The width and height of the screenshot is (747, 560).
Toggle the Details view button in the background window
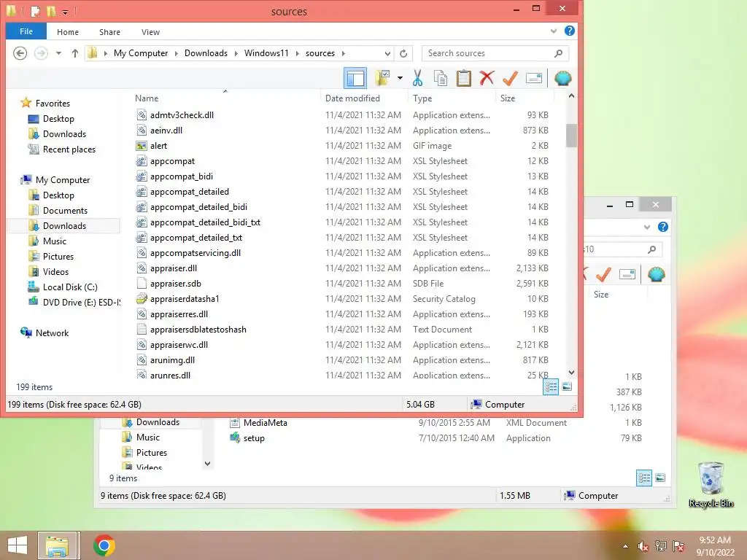[644, 478]
